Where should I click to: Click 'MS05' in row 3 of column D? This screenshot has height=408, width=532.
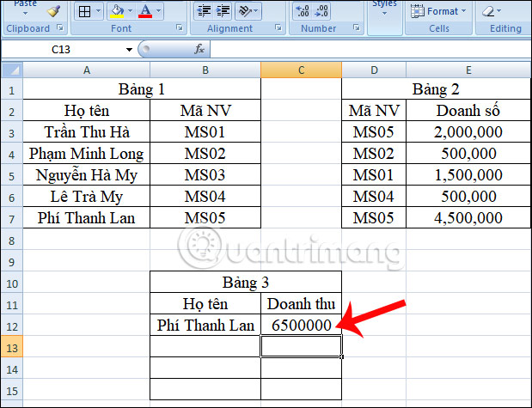(374, 132)
